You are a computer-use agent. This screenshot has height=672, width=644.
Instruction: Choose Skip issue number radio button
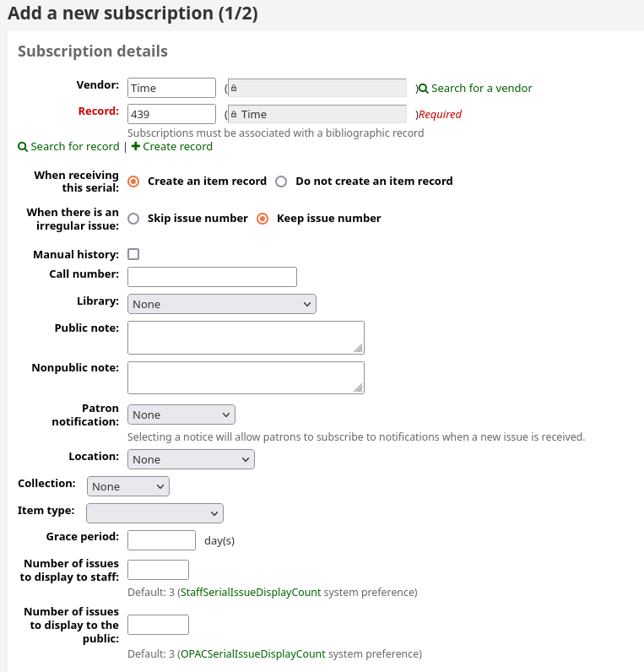133,219
